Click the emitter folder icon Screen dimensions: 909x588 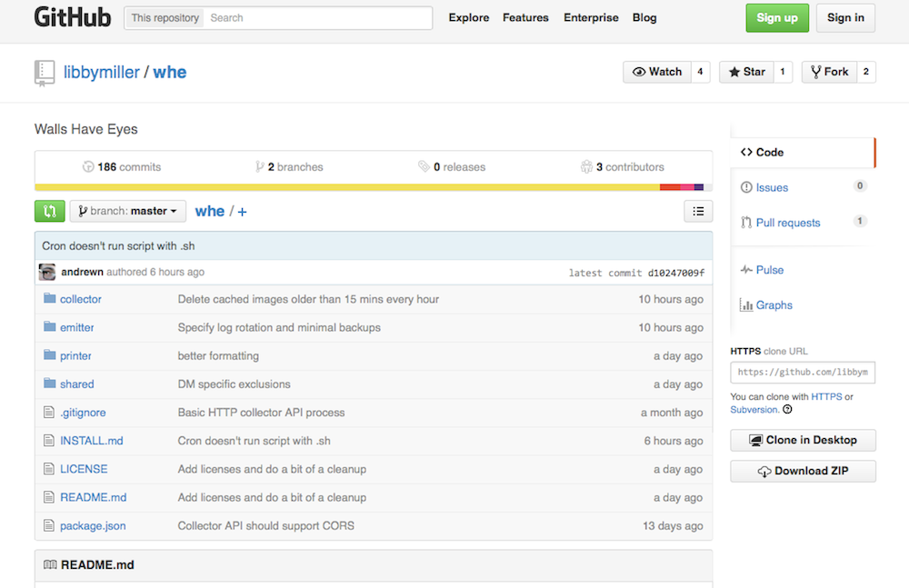tap(50, 327)
